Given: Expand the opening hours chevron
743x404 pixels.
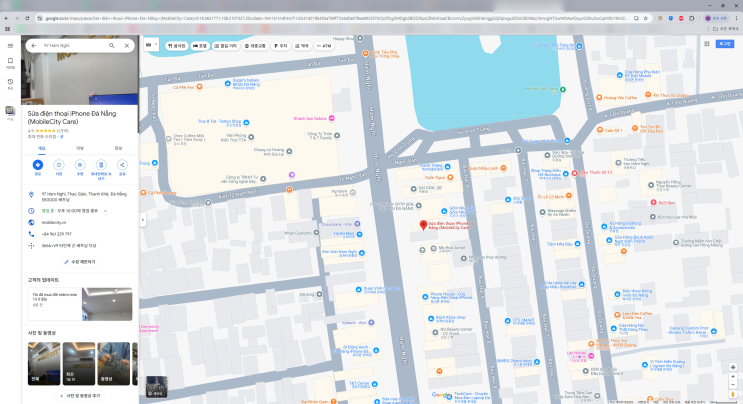Looking at the screenshot, I should tap(105, 211).
